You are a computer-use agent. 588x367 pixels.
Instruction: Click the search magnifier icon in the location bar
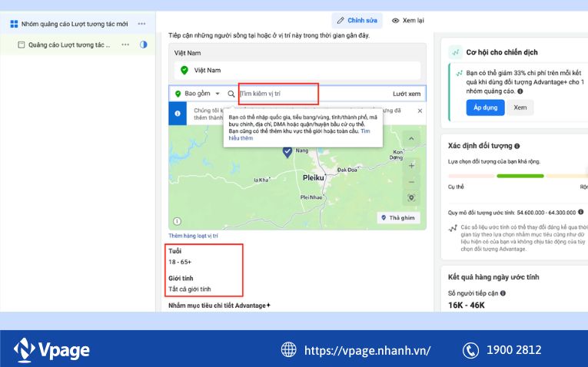click(231, 94)
